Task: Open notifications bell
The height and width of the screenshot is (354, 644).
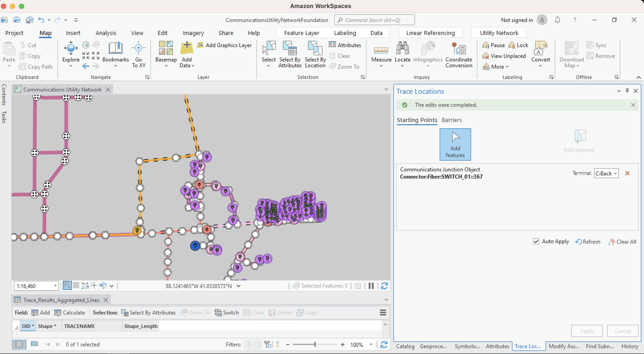Action: 558,20
